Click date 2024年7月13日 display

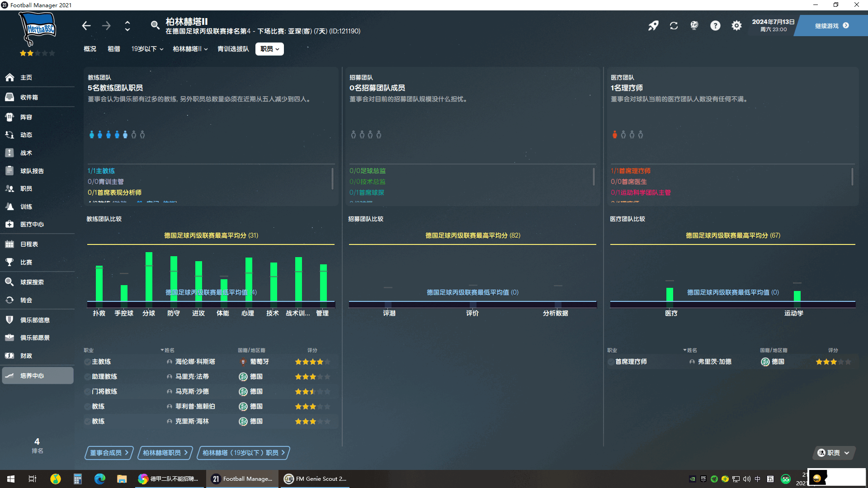tap(773, 22)
